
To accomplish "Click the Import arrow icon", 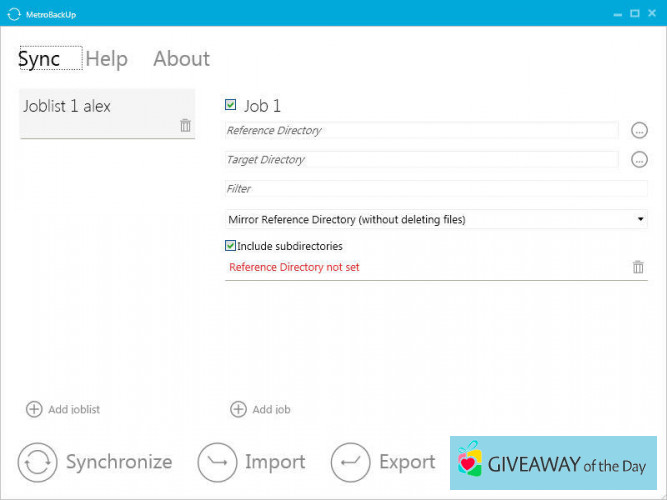I will tap(217, 462).
